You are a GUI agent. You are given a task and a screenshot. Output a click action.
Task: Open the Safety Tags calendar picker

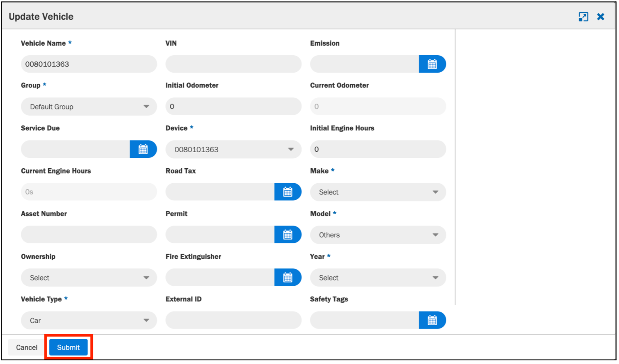click(x=432, y=320)
